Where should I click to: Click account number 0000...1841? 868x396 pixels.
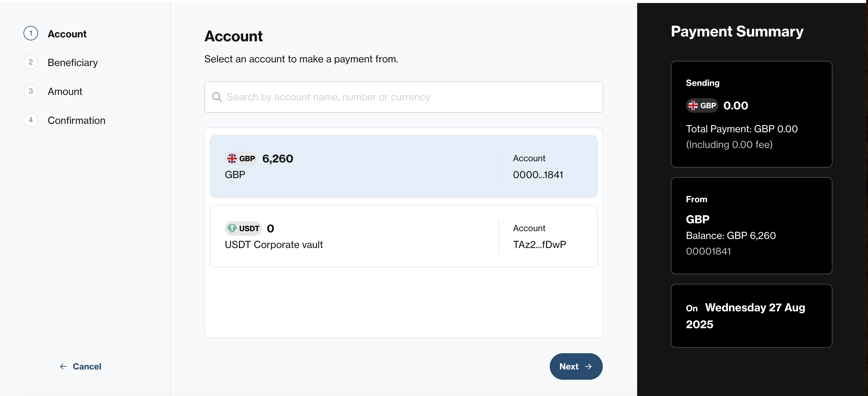tap(538, 174)
